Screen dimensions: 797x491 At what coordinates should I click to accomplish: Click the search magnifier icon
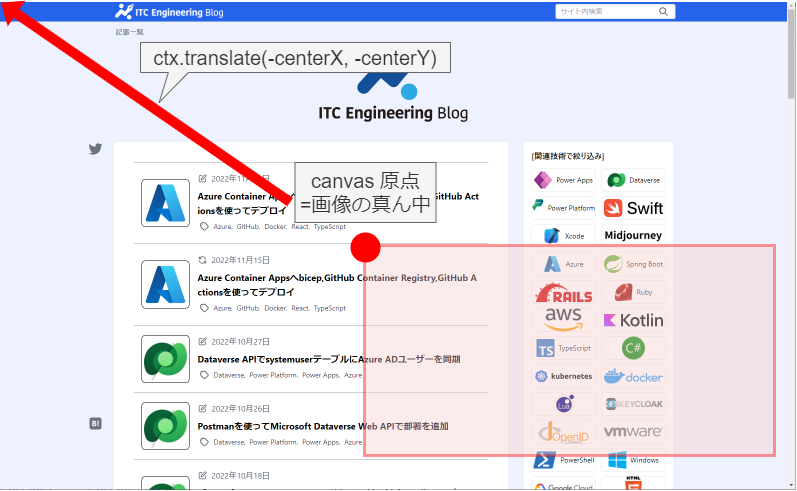[x=663, y=11]
